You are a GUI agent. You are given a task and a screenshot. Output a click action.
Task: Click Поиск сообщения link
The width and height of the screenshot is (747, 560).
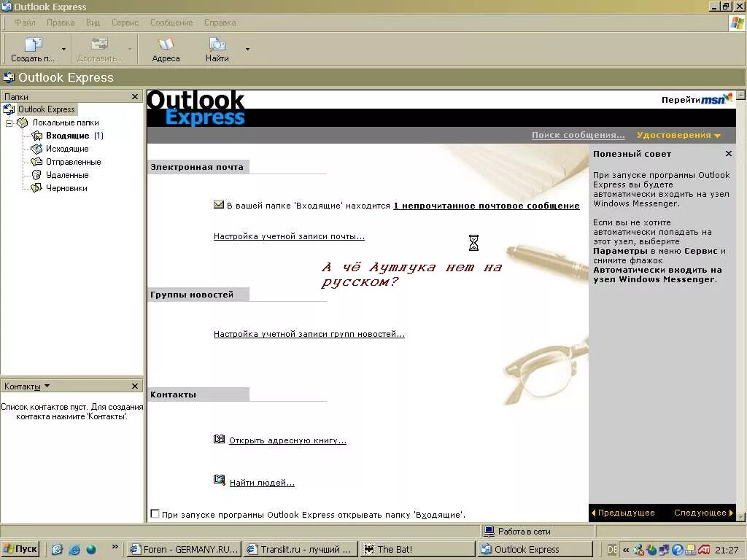click(x=578, y=135)
